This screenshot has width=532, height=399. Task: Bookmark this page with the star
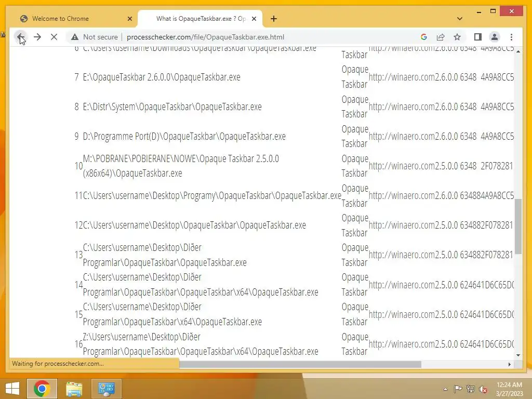pyautogui.click(x=457, y=37)
